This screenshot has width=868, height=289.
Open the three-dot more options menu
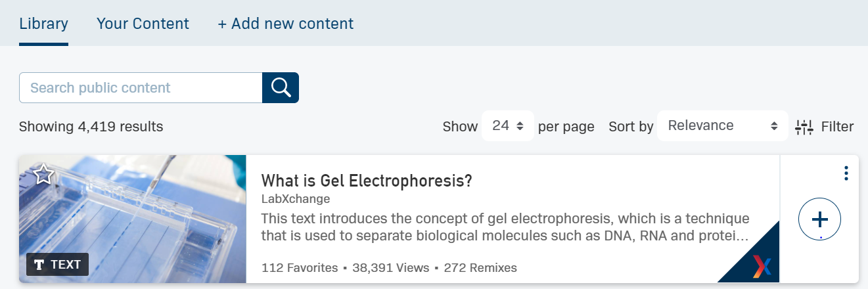coord(846,173)
